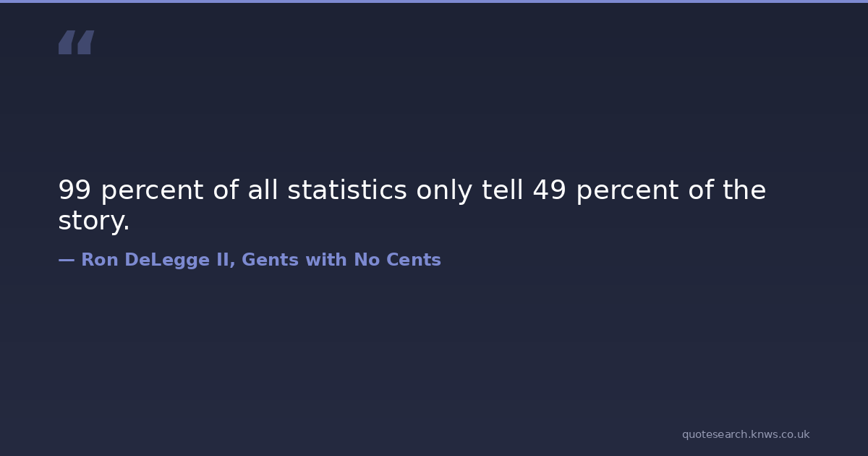This screenshot has width=868, height=456.
Task: Click the number 99 in the quote
Action: 75,190
